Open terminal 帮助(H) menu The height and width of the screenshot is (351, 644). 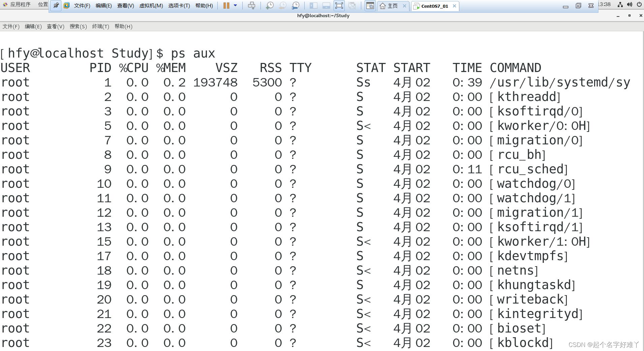[x=123, y=26]
